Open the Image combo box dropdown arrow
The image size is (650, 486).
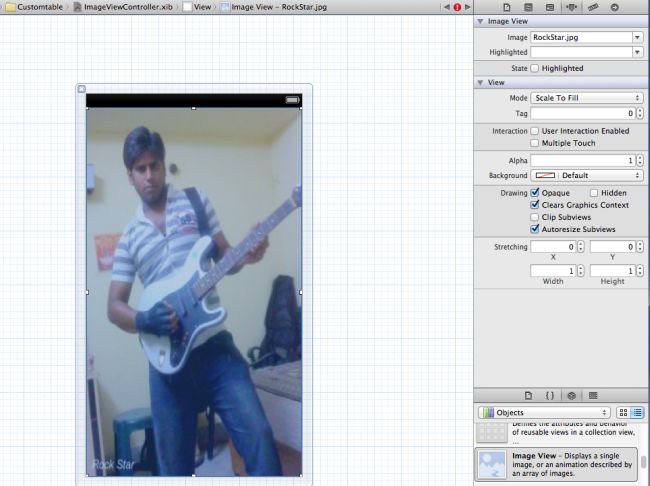point(638,37)
